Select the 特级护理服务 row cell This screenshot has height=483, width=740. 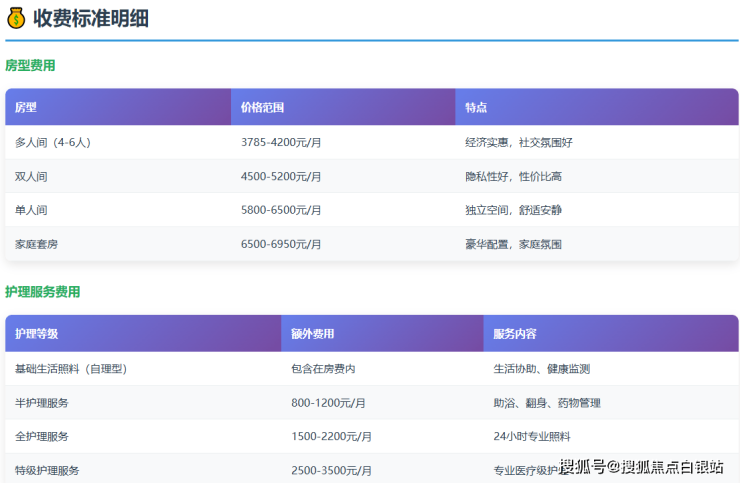click(x=47, y=470)
